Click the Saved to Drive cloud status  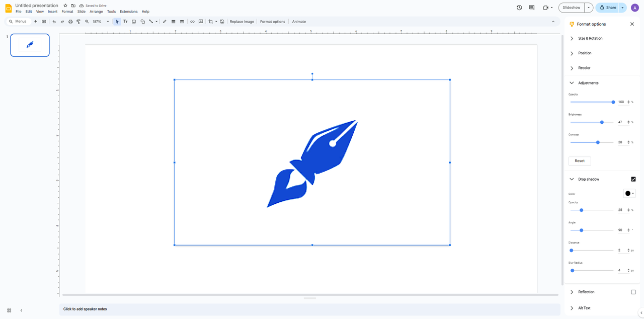click(x=93, y=6)
